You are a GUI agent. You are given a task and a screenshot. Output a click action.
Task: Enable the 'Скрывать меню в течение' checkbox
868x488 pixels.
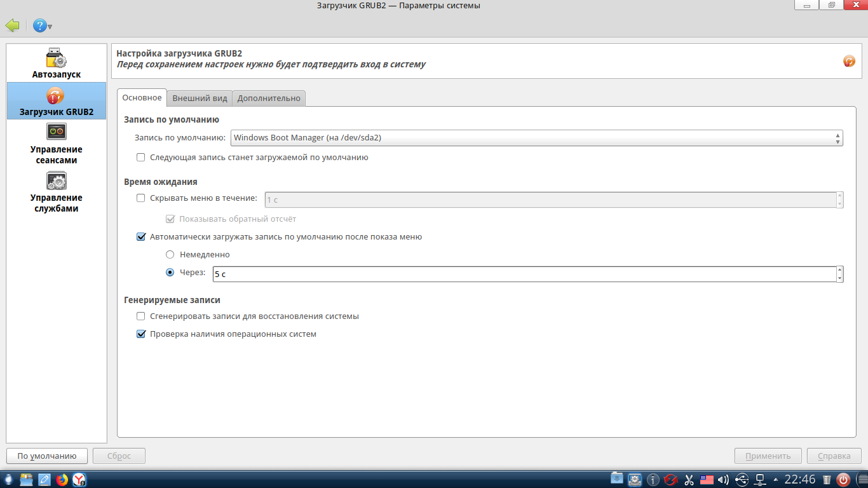(x=141, y=198)
